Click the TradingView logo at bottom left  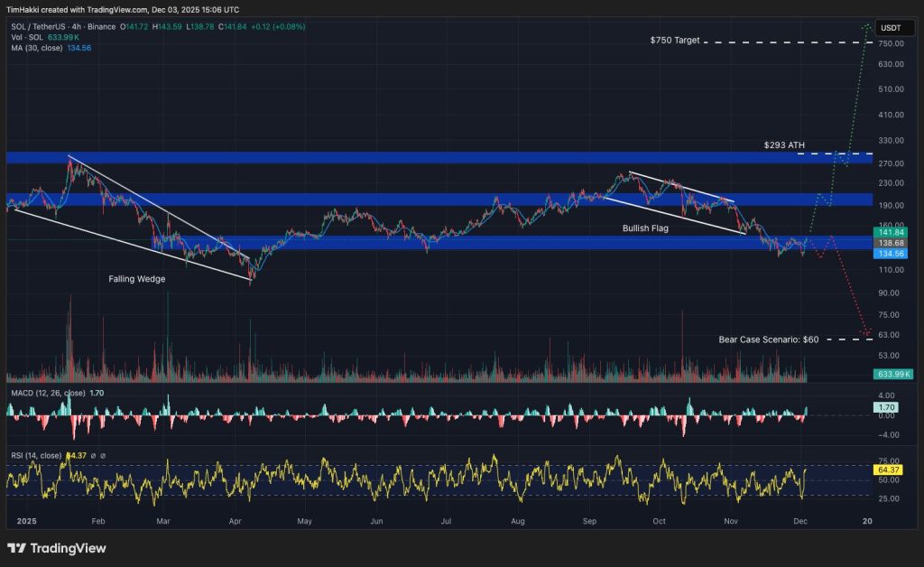pyautogui.click(x=56, y=548)
